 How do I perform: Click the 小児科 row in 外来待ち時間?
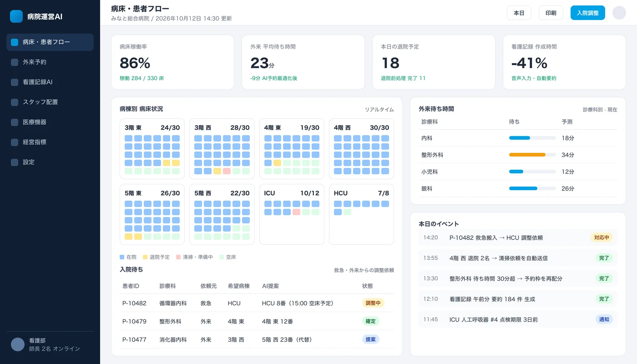pos(518,172)
